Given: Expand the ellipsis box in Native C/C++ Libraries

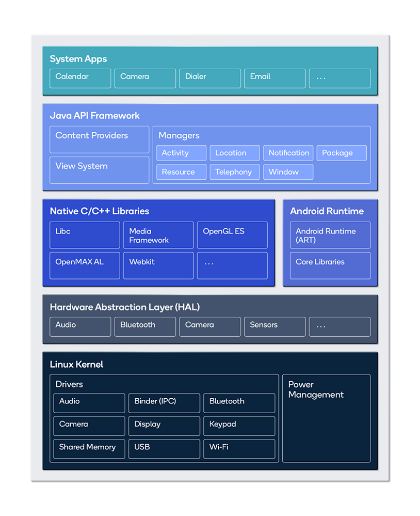Looking at the screenshot, I should point(232,265).
